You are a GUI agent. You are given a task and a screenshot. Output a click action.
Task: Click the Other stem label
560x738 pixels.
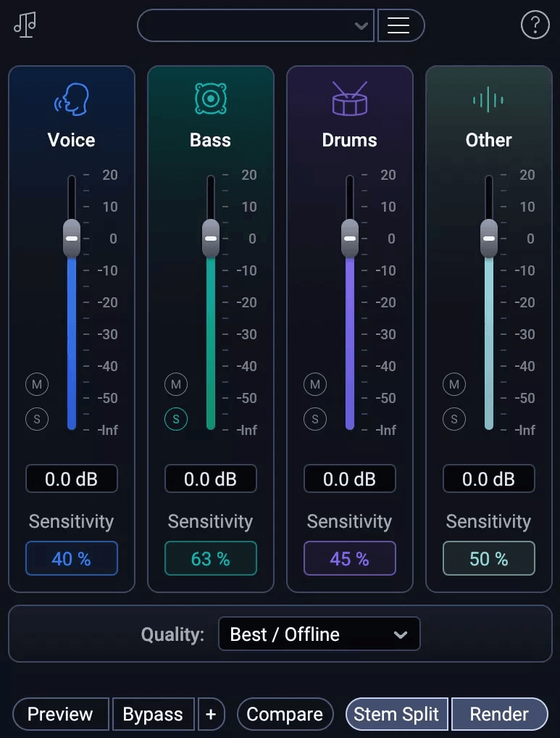(489, 140)
